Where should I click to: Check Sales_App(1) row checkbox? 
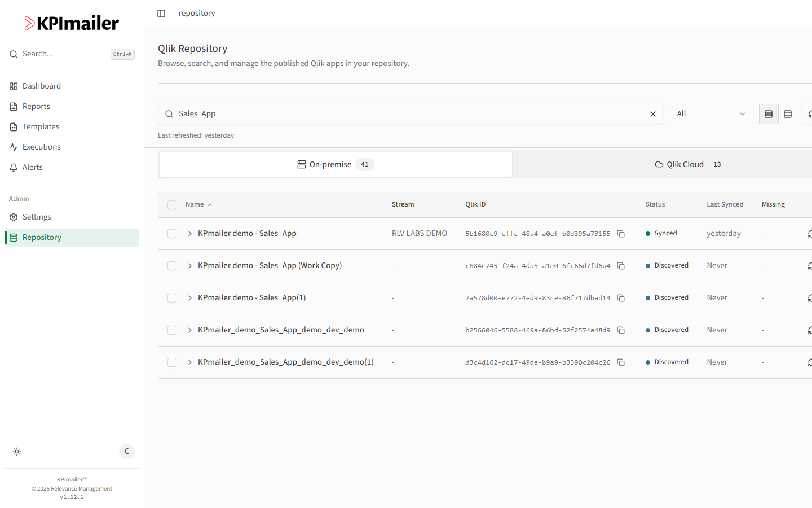click(172, 298)
